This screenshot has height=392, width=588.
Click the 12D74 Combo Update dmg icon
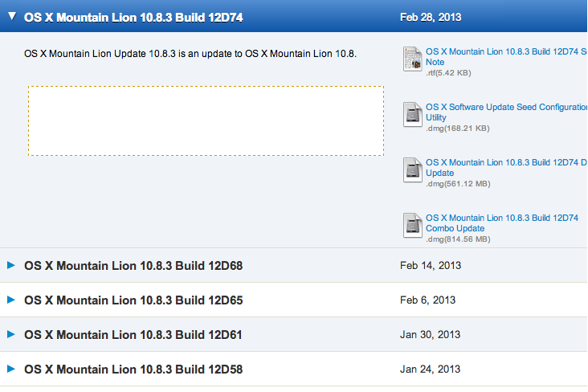click(413, 226)
